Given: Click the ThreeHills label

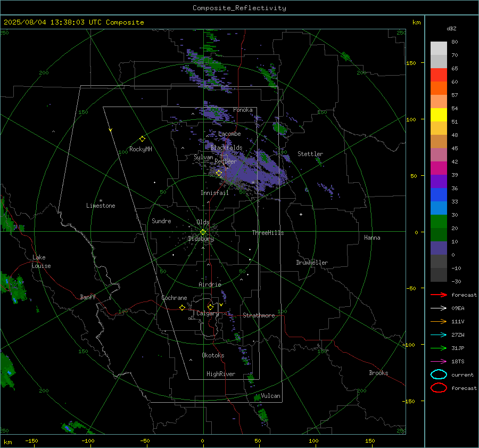Looking at the screenshot, I should 268,233.
